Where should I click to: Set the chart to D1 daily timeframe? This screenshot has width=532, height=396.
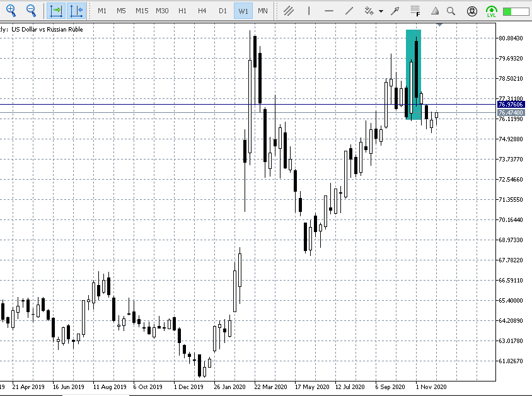[x=223, y=11]
